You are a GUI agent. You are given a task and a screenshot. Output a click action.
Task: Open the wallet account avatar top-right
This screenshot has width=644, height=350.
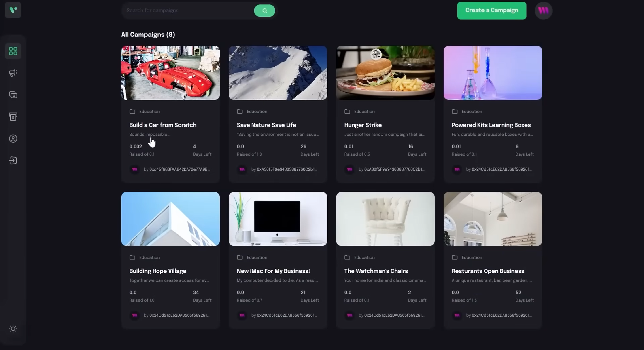(x=543, y=11)
